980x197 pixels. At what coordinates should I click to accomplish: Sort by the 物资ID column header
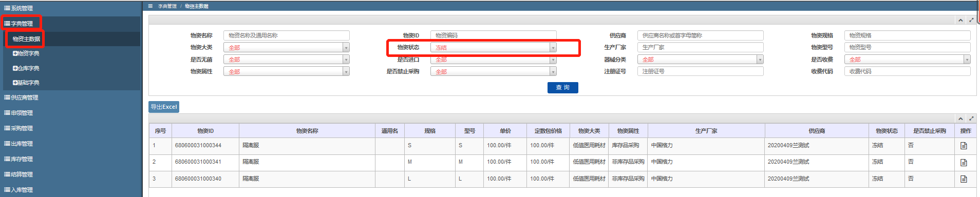tap(205, 131)
